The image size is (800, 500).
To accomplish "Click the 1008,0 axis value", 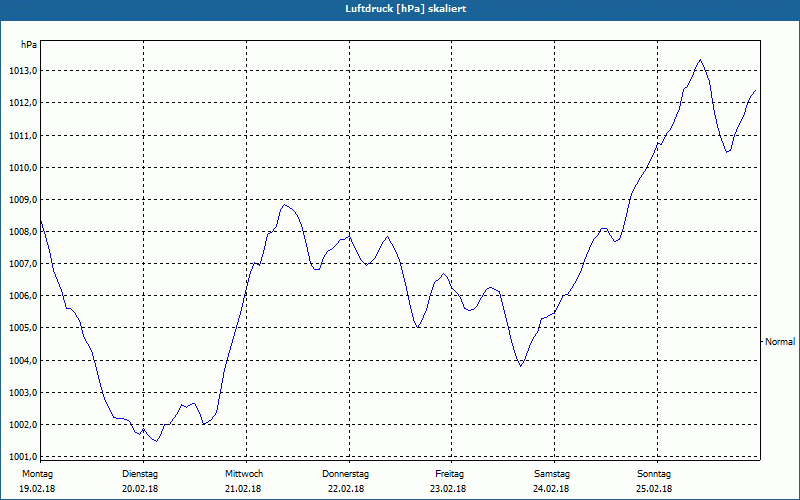I will [23, 232].
